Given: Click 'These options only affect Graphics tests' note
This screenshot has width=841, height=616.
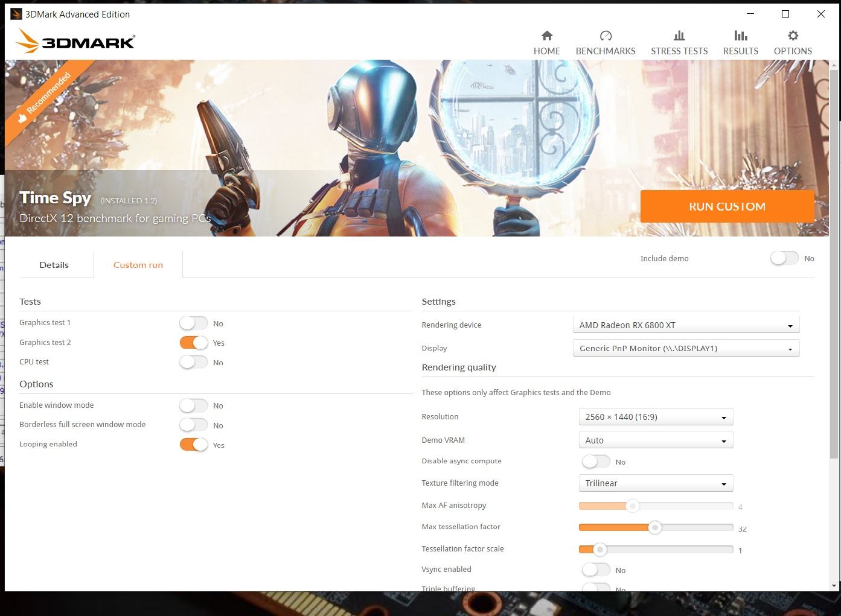Looking at the screenshot, I should 516,393.
